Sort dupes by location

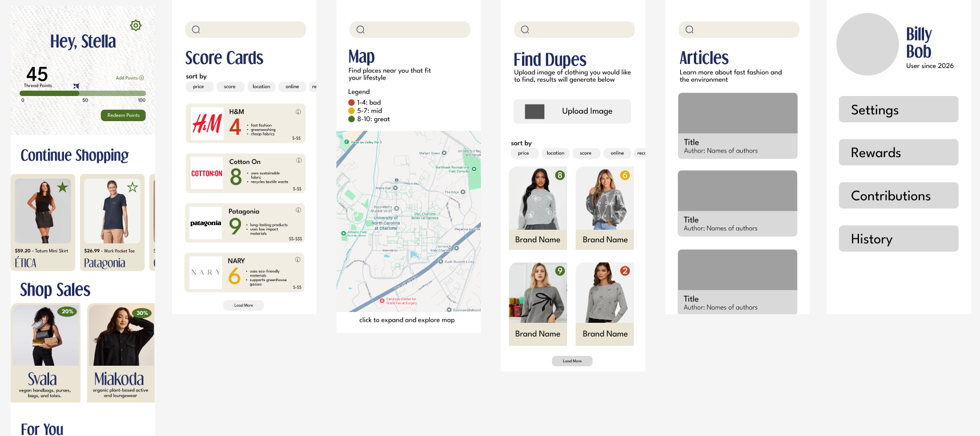click(x=555, y=153)
